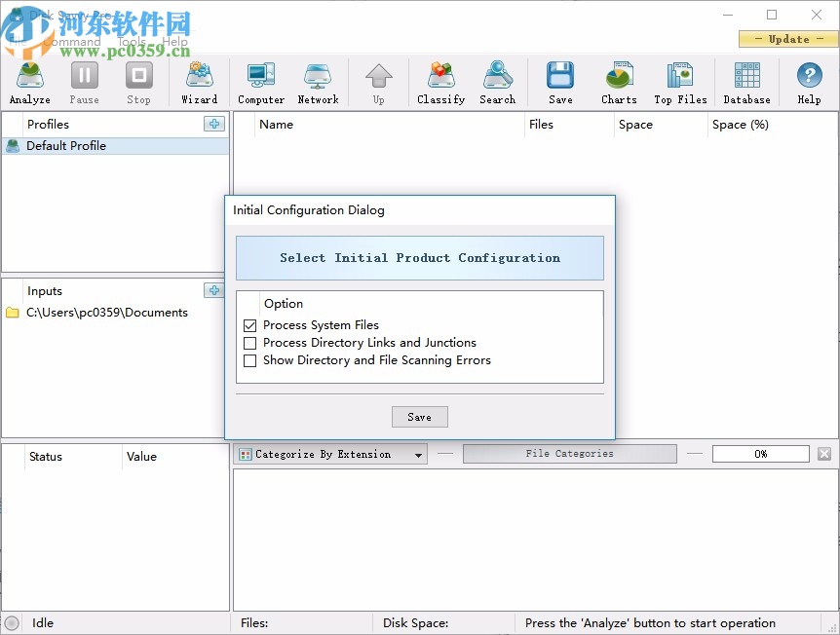Click the Name column header
The height and width of the screenshot is (635, 840).
(276, 125)
